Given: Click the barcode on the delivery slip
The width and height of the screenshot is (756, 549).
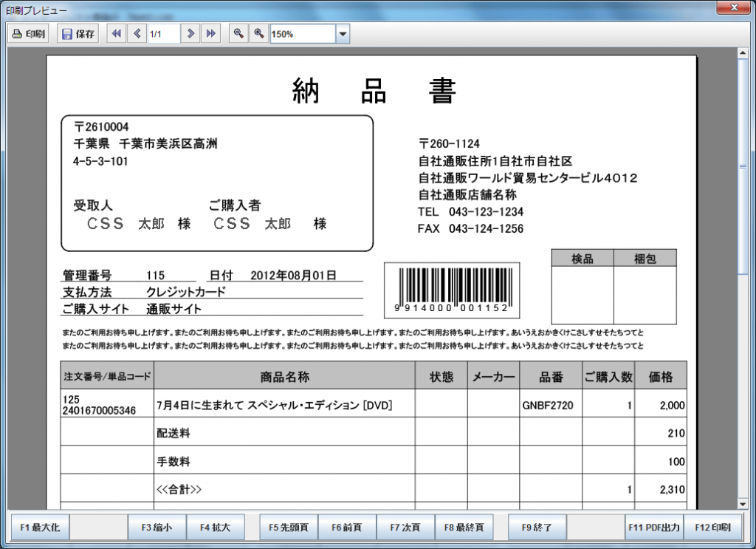Looking at the screenshot, I should 452,290.
